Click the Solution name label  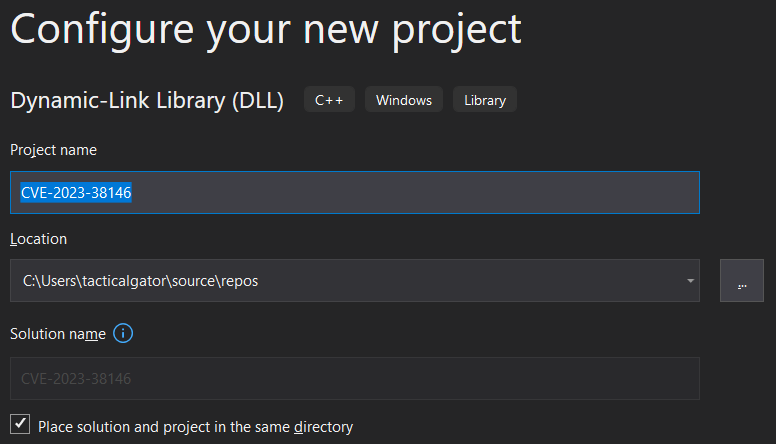pyautogui.click(x=58, y=334)
